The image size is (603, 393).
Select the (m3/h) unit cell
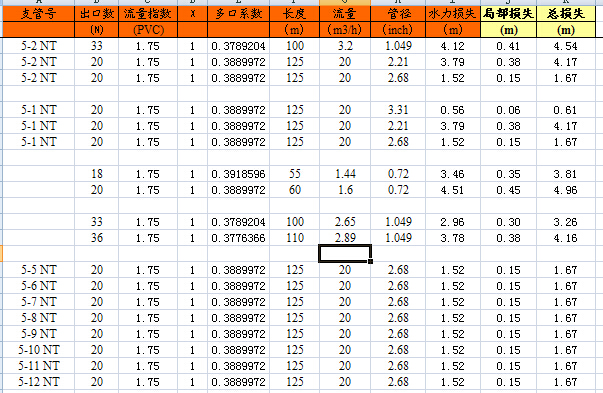345,30
